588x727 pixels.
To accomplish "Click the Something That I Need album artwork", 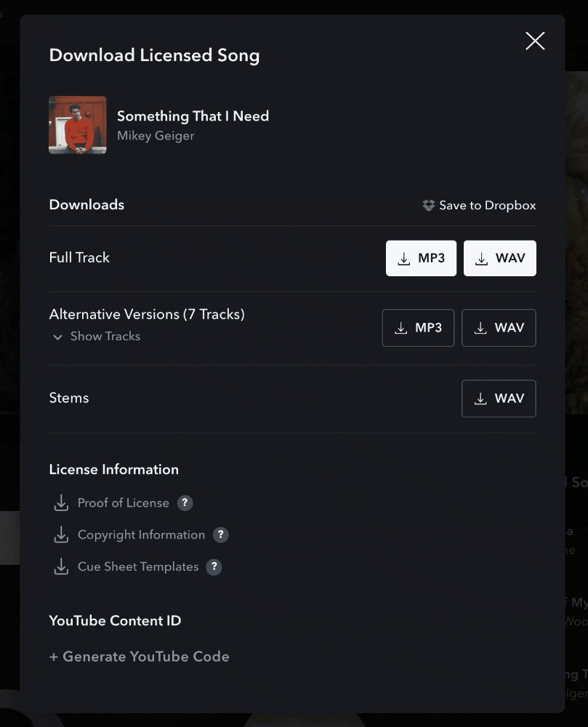I will pyautogui.click(x=77, y=124).
